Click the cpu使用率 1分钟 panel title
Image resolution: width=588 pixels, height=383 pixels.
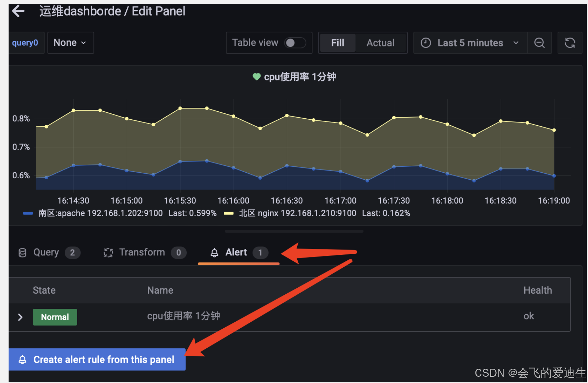click(300, 77)
